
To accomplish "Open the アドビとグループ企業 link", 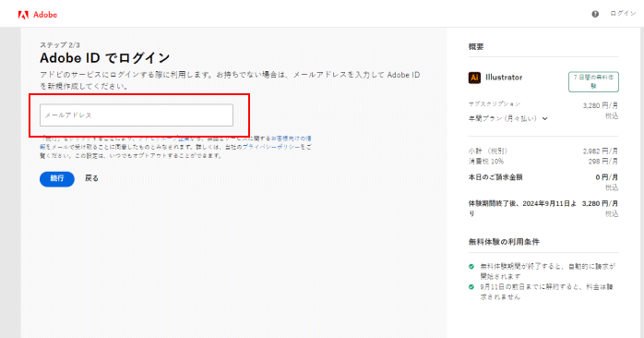I will click(x=164, y=139).
